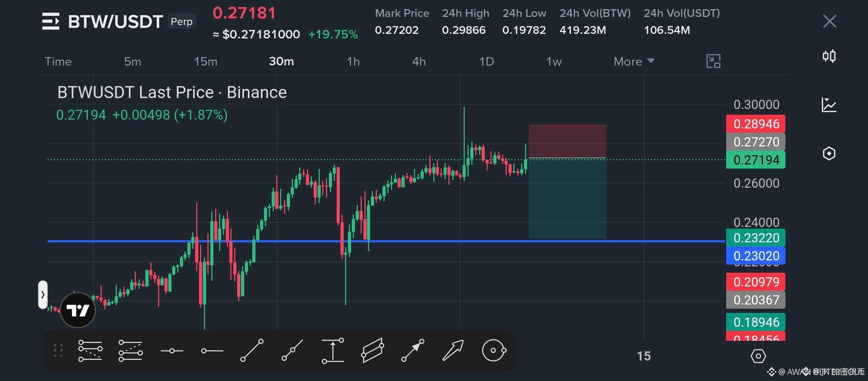Viewport: 868px width, 381px height.
Task: Click the 0.26000 price axis value
Action: click(x=757, y=183)
